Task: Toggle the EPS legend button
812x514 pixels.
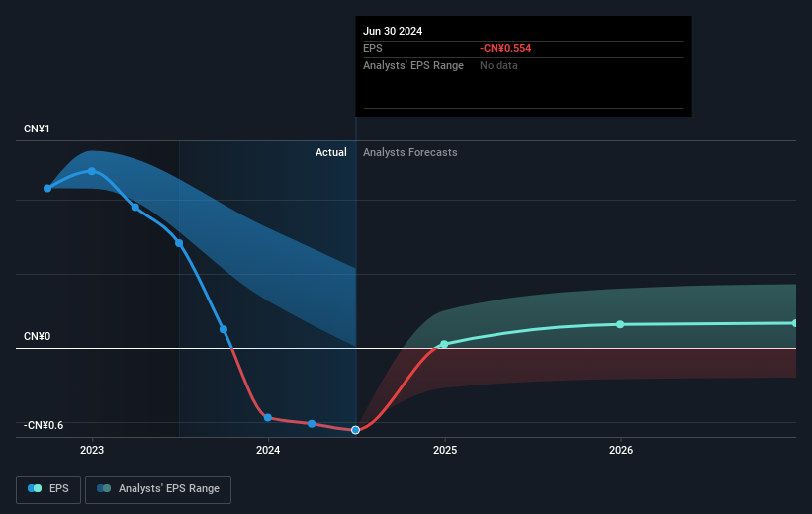Action: (x=48, y=489)
